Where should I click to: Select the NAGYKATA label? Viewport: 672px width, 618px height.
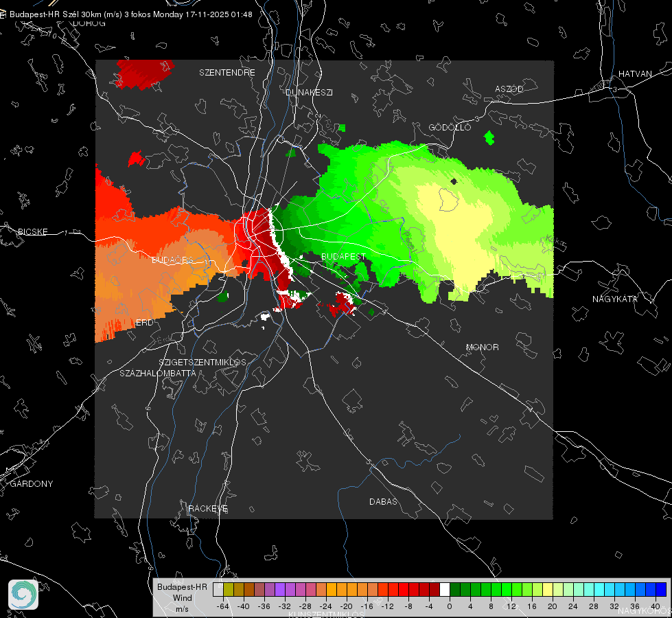coord(615,299)
